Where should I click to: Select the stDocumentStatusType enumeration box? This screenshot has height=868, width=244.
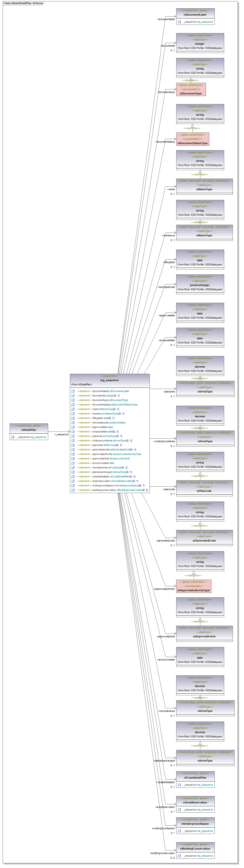click(193, 139)
